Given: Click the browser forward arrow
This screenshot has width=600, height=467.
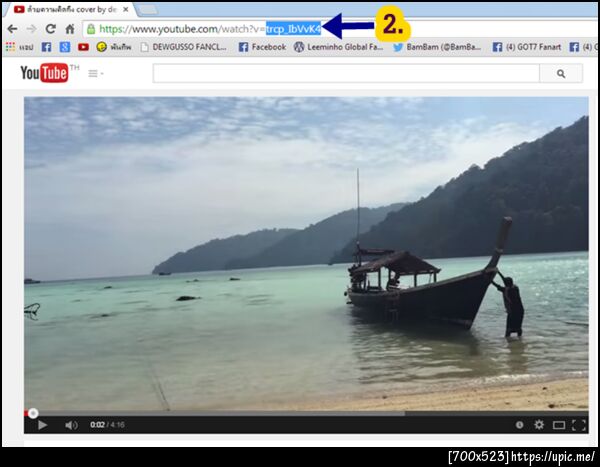Looking at the screenshot, I should [x=31, y=29].
